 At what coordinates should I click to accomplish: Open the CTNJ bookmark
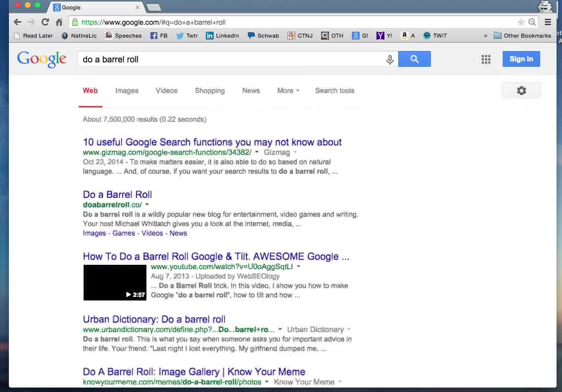[x=300, y=36]
